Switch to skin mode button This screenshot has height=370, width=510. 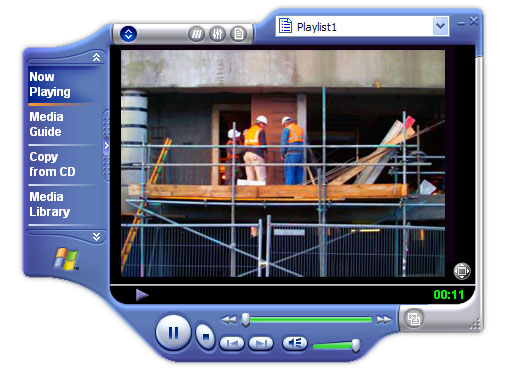(414, 319)
